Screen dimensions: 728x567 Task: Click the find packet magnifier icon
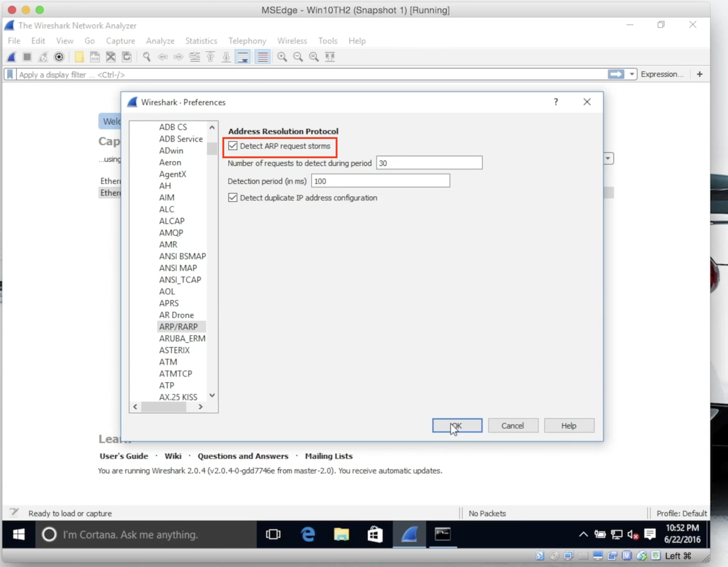(147, 57)
